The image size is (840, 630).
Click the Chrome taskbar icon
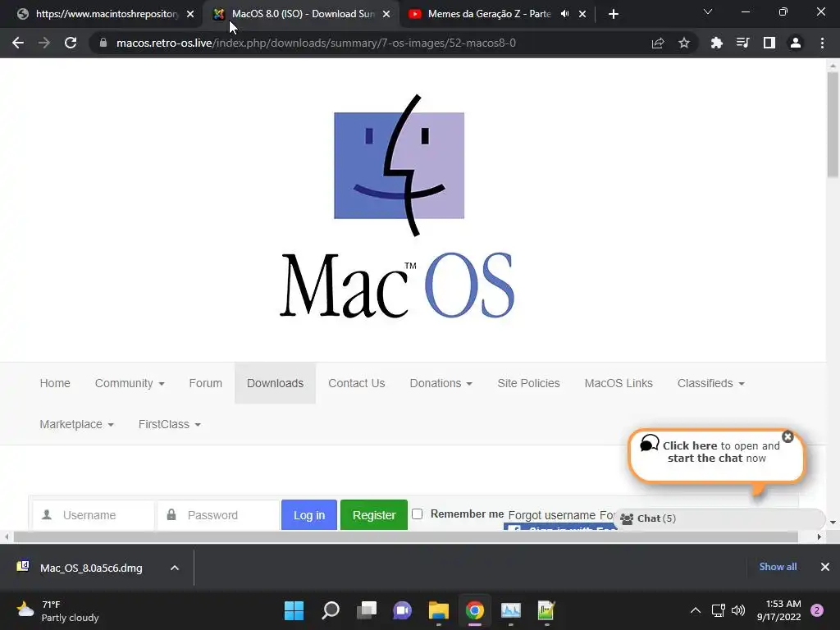(x=475, y=610)
